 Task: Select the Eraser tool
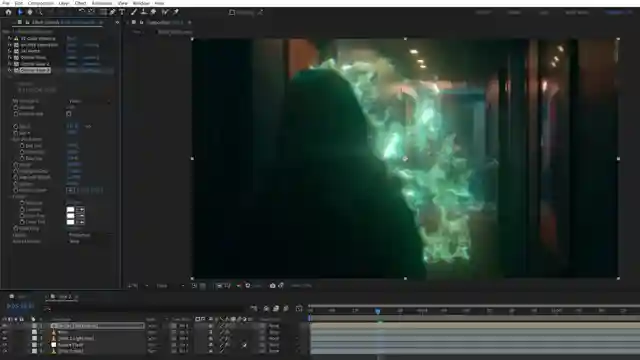(x=153, y=12)
